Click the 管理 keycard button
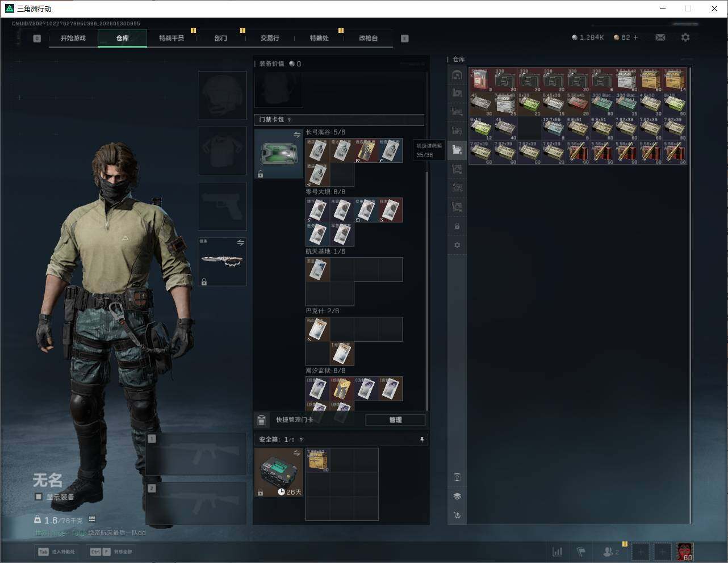 pos(395,420)
